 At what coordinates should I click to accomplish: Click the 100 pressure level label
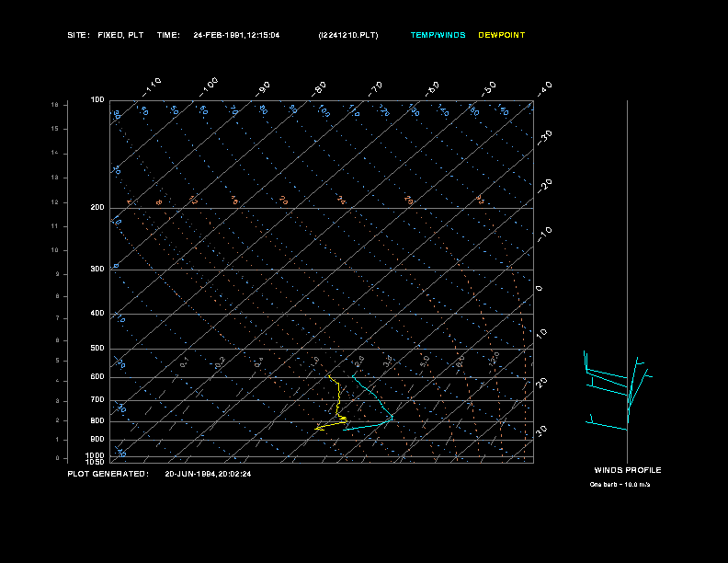pyautogui.click(x=97, y=99)
